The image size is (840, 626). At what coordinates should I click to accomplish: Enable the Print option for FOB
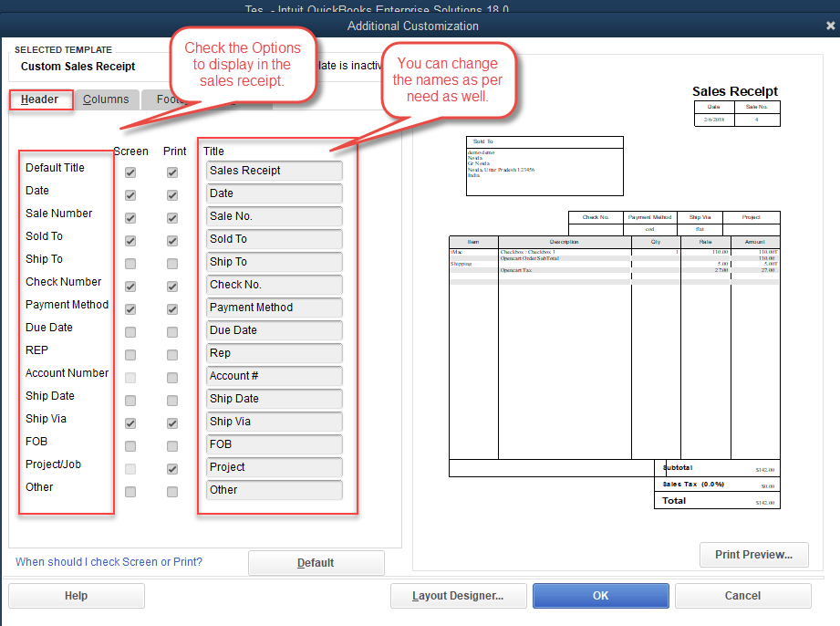(173, 445)
